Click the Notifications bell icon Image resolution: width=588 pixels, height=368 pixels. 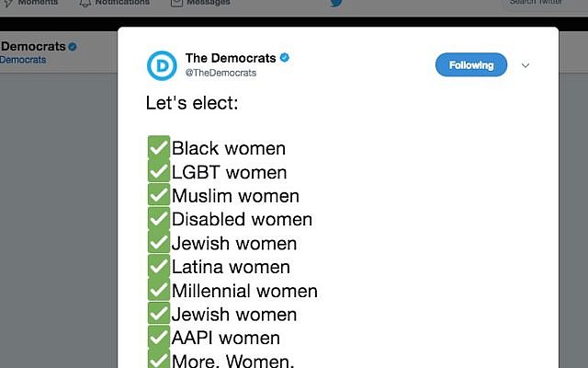(x=85, y=3)
